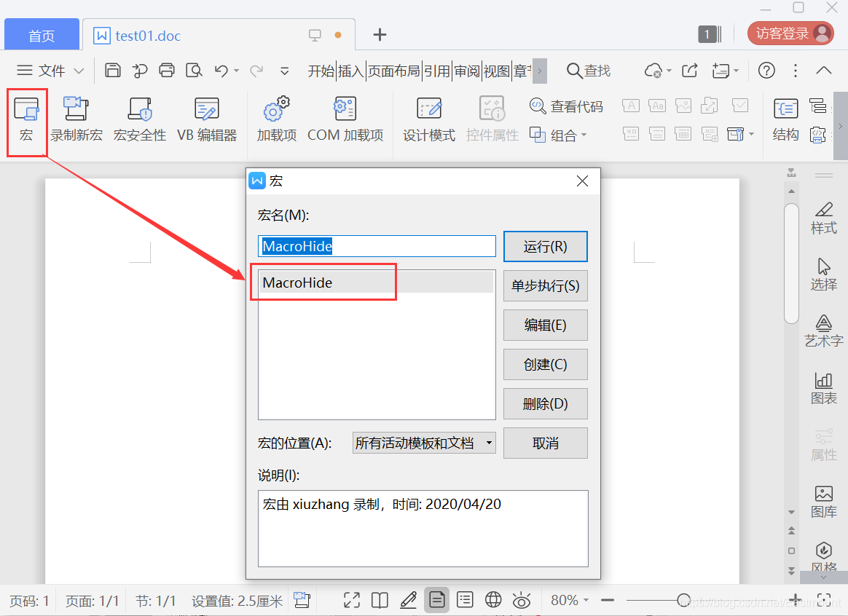Click the zoom out minus button
The image size is (848, 616).
click(x=608, y=600)
